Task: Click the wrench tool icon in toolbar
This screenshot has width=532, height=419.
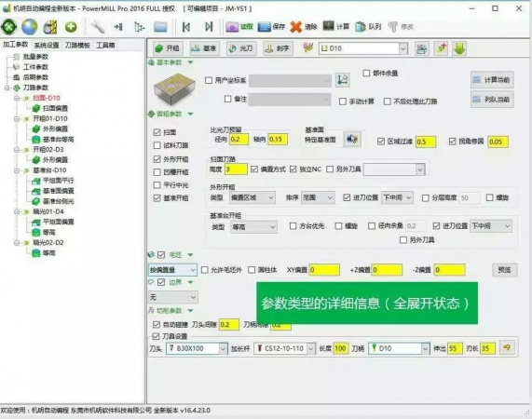Action: point(98,27)
